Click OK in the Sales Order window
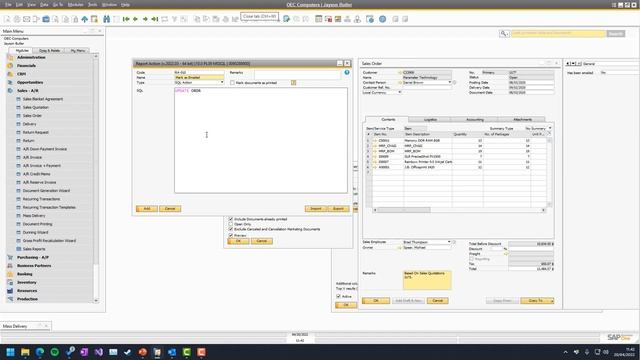The height and width of the screenshot is (360, 640). coord(376,301)
